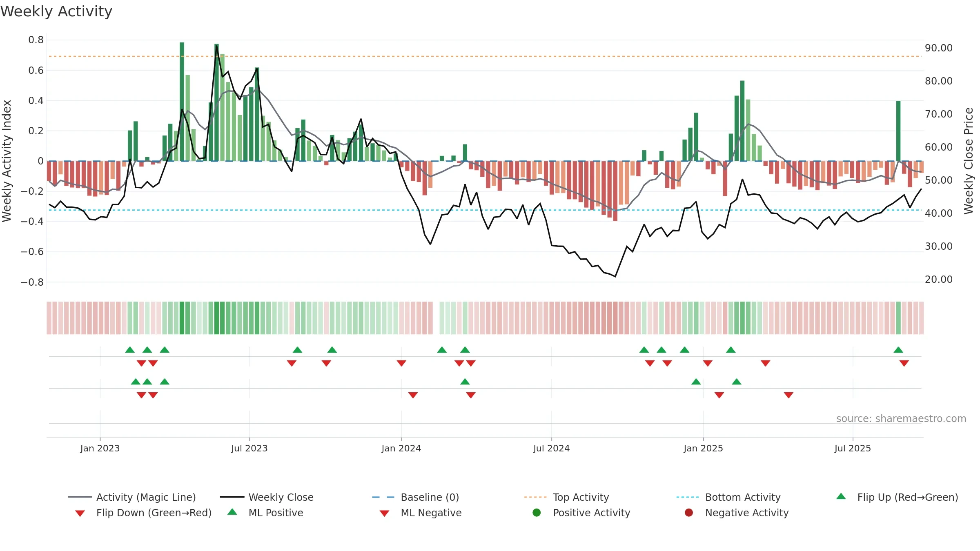This screenshot has height=551, width=980.
Task: Click the 0.8 activity index tick
Action: tap(36, 40)
